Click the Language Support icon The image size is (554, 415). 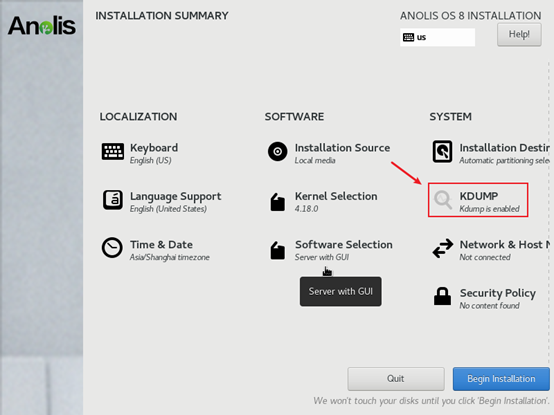[x=113, y=200]
